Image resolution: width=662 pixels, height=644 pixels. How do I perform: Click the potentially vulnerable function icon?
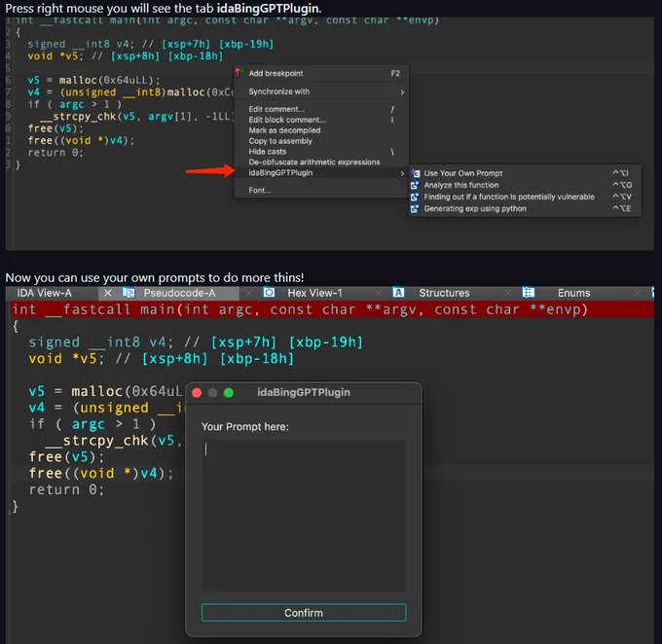(x=416, y=197)
